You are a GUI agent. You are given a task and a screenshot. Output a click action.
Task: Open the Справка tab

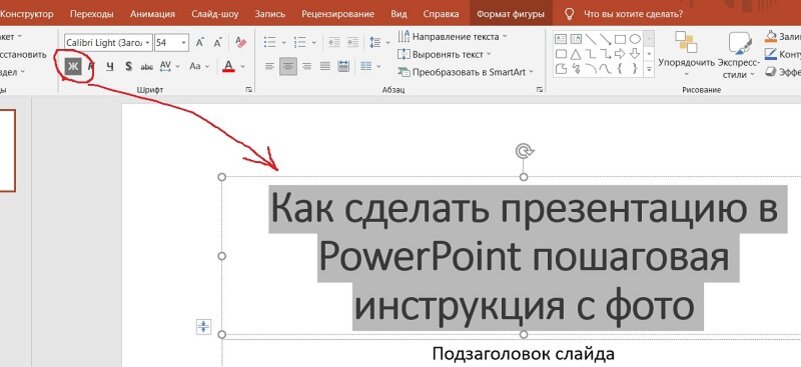441,14
